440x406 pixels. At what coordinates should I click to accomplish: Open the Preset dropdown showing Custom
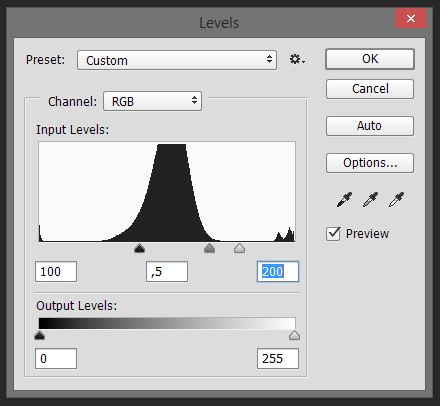coord(177,60)
